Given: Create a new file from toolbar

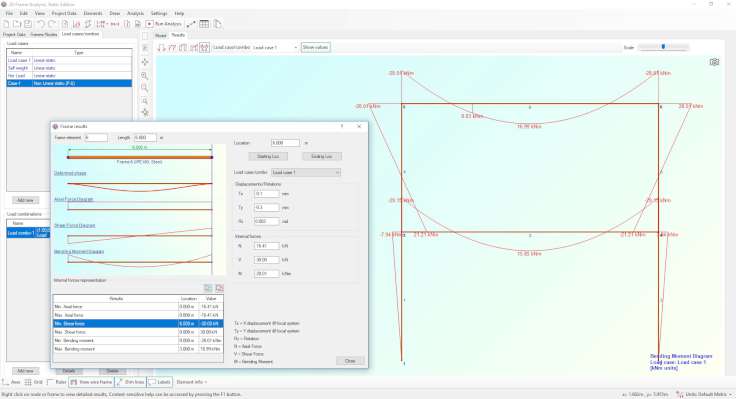Looking at the screenshot, I should 6,24.
